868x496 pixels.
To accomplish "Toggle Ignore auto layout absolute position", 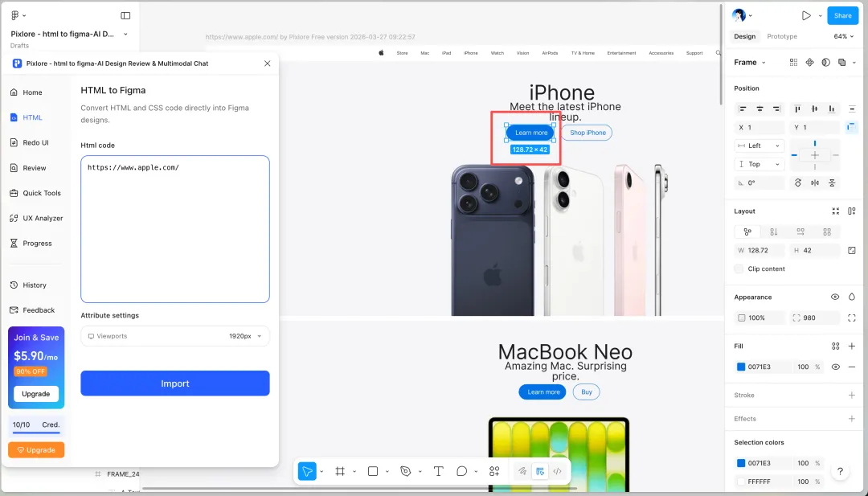I will 851,127.
